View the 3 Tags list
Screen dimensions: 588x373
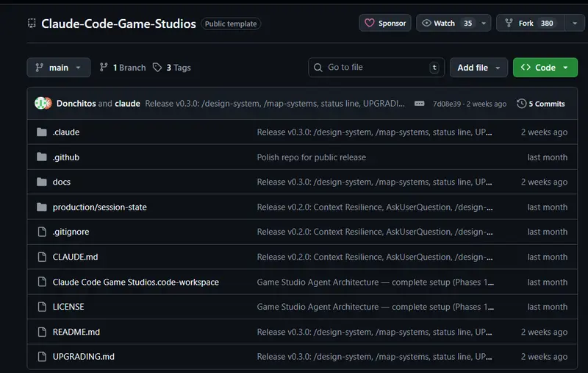click(172, 68)
